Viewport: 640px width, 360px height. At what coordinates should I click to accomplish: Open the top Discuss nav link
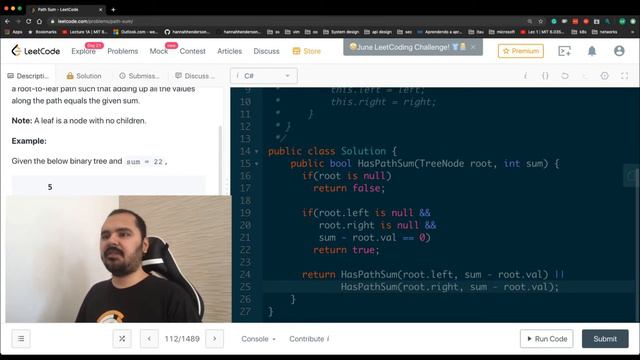(x=266, y=51)
